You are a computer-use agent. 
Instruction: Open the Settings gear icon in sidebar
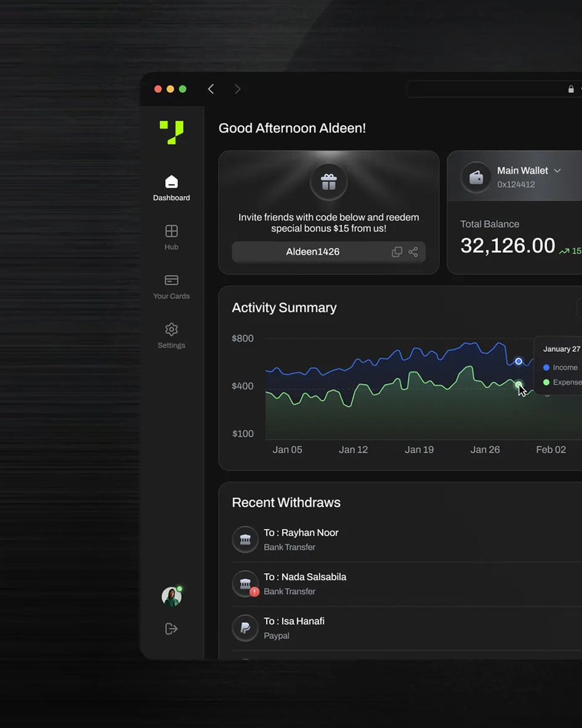point(172,329)
